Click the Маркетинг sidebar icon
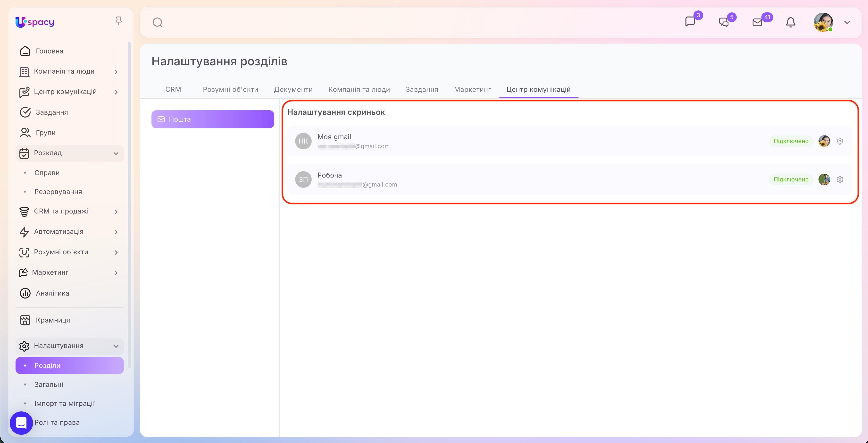This screenshot has width=868, height=443. (x=23, y=273)
